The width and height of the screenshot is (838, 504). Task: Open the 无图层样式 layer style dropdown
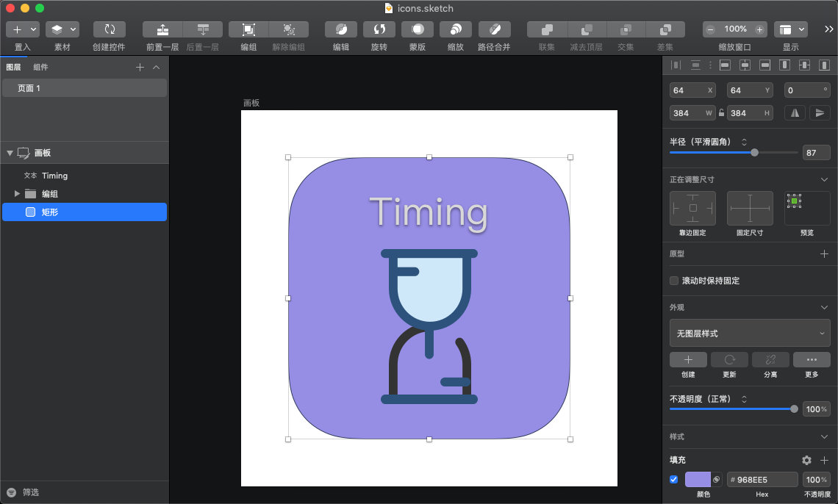(750, 333)
